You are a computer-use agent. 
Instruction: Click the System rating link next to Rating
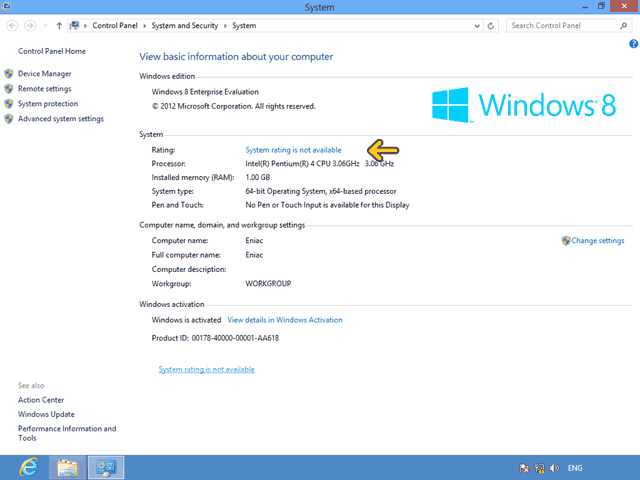pos(293,150)
